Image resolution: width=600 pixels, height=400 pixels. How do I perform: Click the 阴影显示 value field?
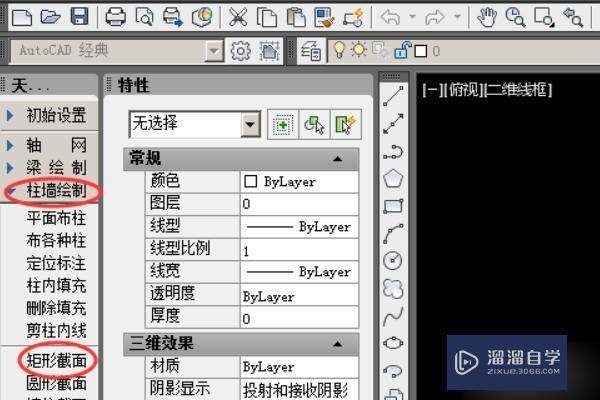299,390
